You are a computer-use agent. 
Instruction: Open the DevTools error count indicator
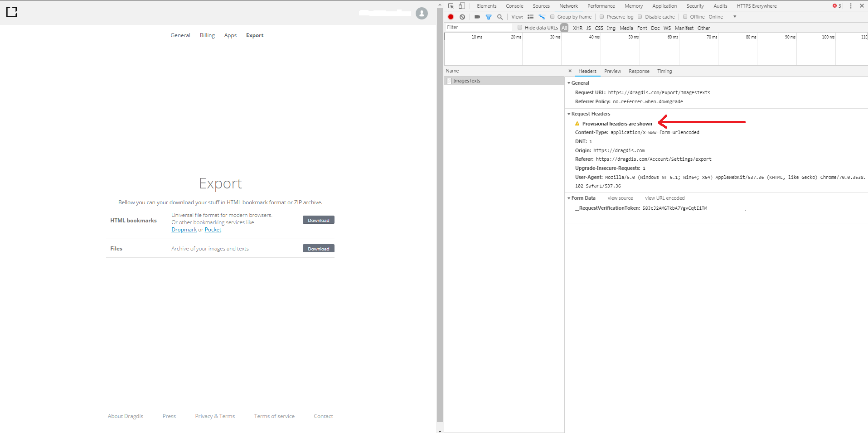(837, 6)
